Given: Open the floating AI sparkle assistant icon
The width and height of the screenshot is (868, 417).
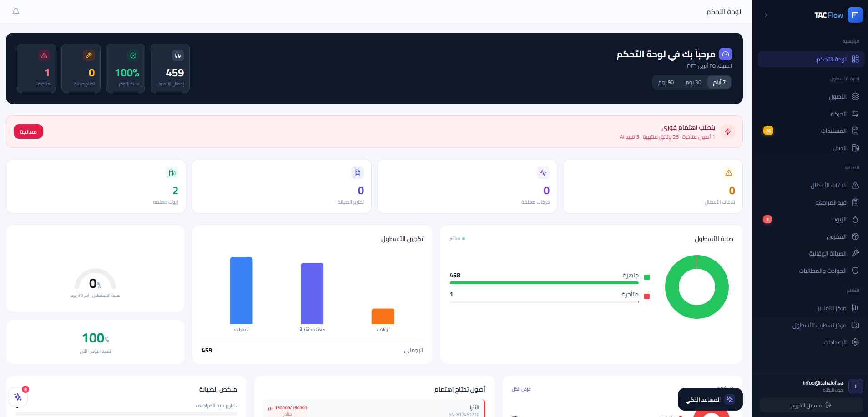Looking at the screenshot, I should pyautogui.click(x=18, y=397).
